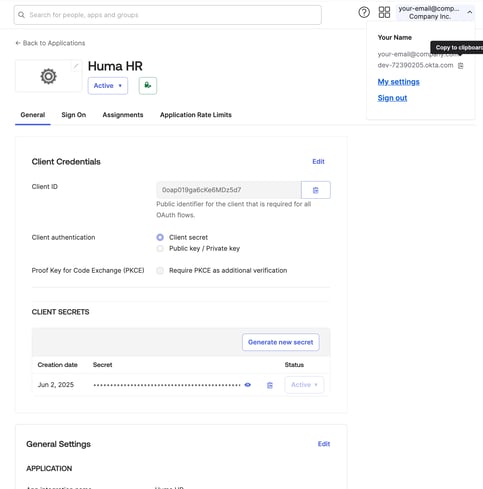Image resolution: width=483 pixels, height=489 pixels.
Task: Open the Active application status dropdown
Action: pos(108,86)
